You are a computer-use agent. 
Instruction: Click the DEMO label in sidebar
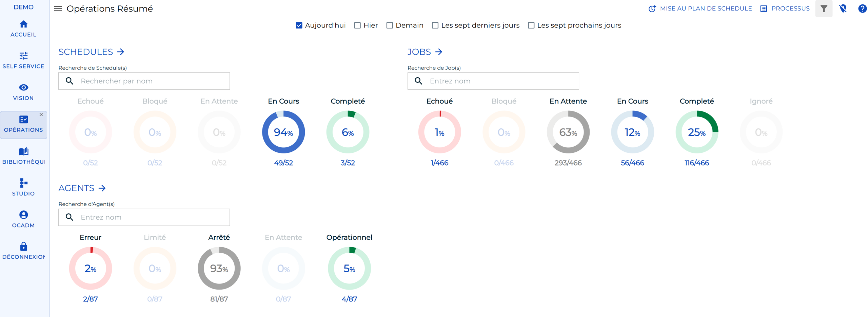coord(23,7)
